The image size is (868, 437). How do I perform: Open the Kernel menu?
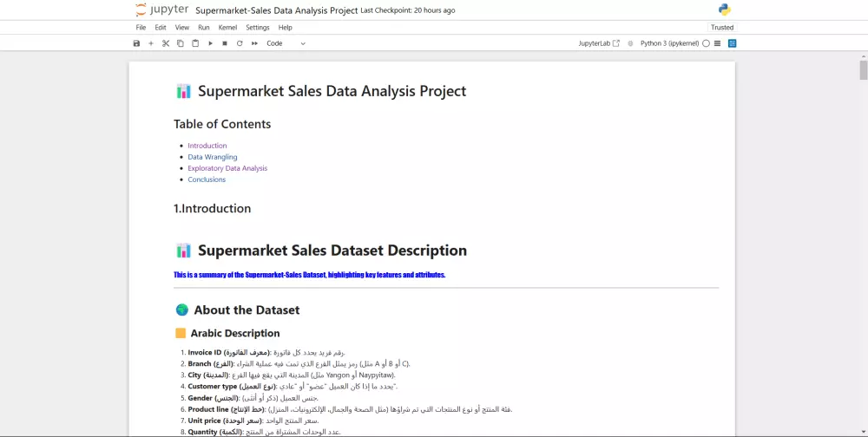click(227, 28)
